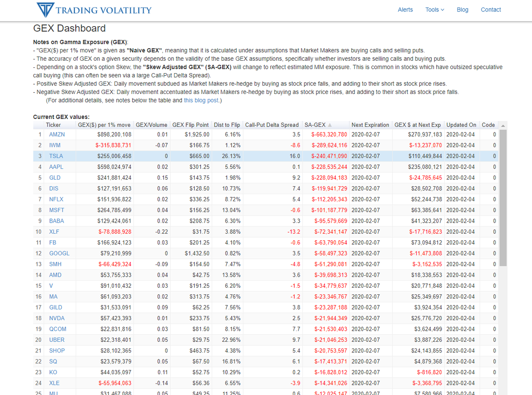The width and height of the screenshot is (532, 395).
Task: Click the Trading Volatility site title
Action: tap(104, 10)
